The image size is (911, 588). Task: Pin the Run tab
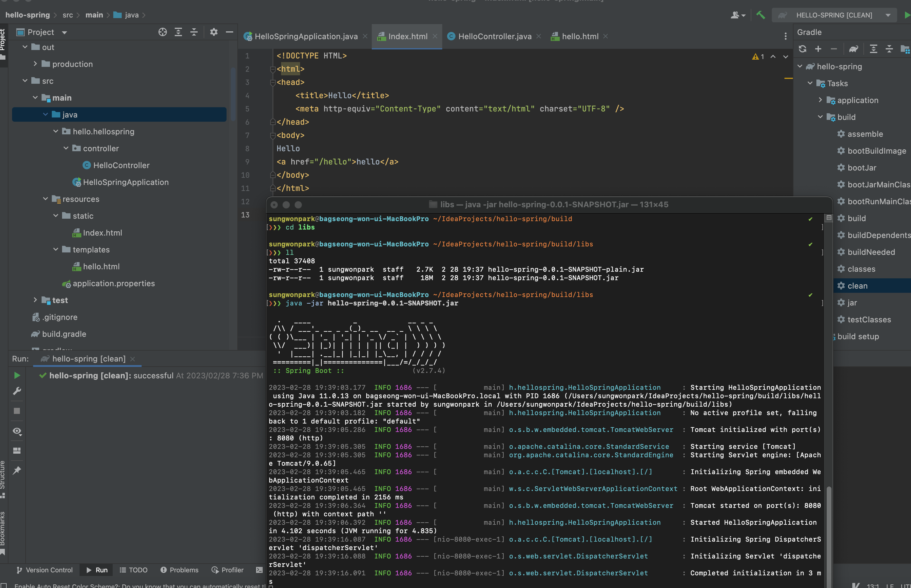(x=17, y=471)
